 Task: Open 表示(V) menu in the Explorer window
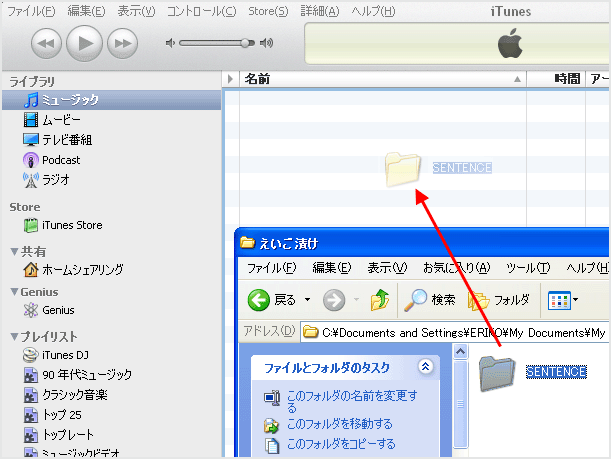click(387, 268)
